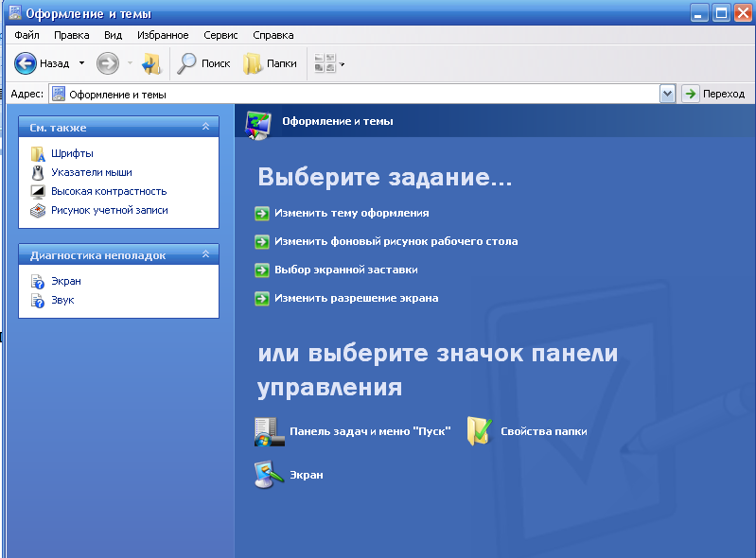This screenshot has width=756, height=558.
Task: Click the window title bar icon
Action: coord(15,12)
